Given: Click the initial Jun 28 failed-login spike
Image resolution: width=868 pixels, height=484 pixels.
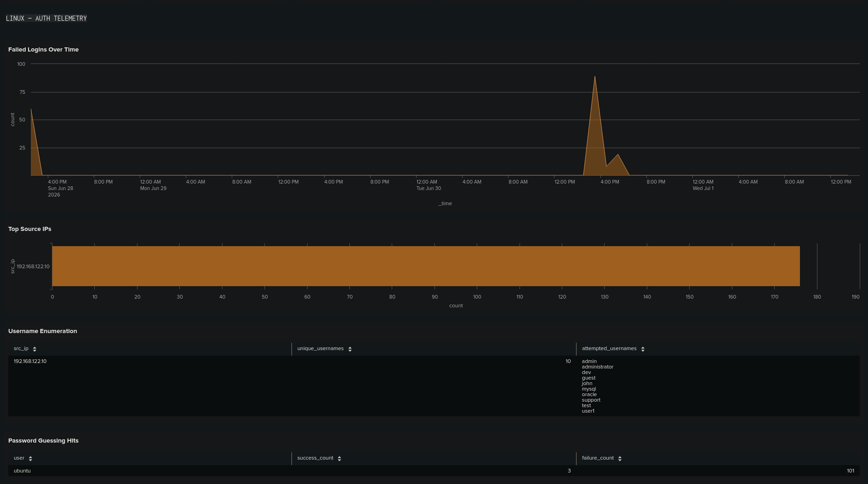Looking at the screenshot, I should 31,109.
